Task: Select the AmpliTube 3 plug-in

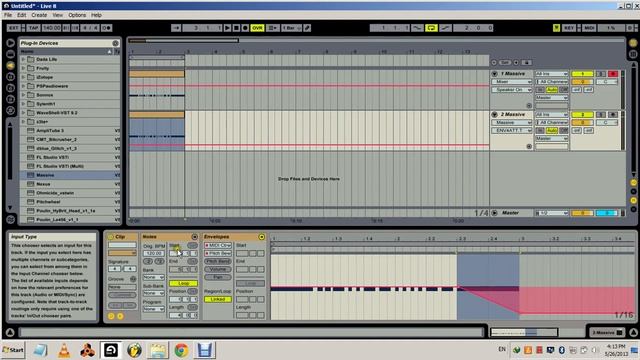Action: click(70, 131)
